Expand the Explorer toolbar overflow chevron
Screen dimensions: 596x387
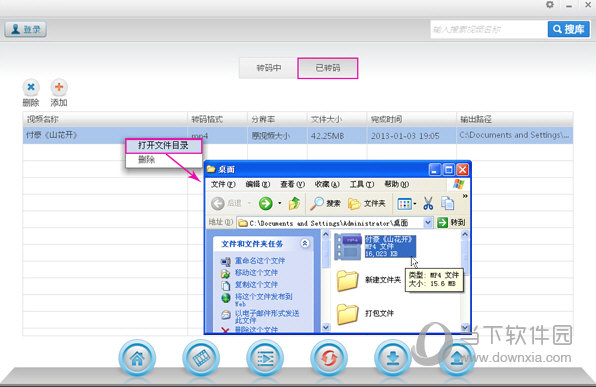pyautogui.click(x=464, y=196)
